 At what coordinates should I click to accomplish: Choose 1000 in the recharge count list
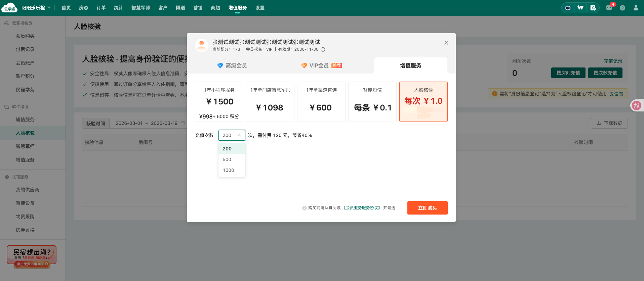tap(232, 170)
